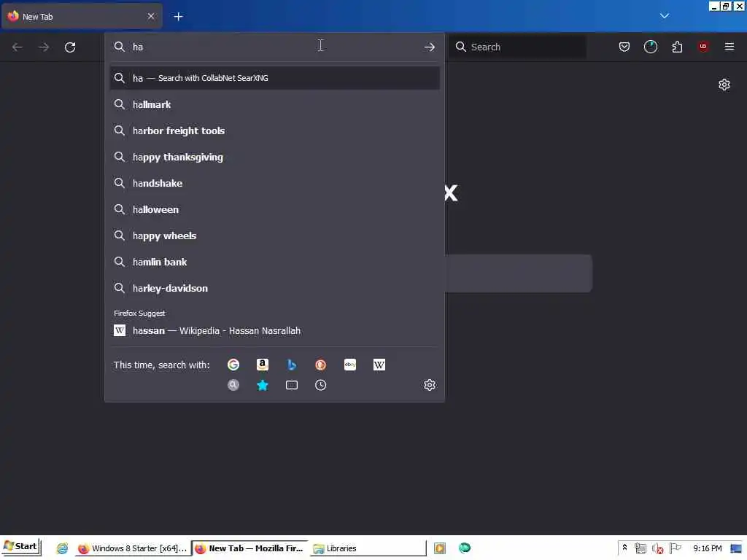
Task: Personalize New Tab with gear icon
Action: 724,85
